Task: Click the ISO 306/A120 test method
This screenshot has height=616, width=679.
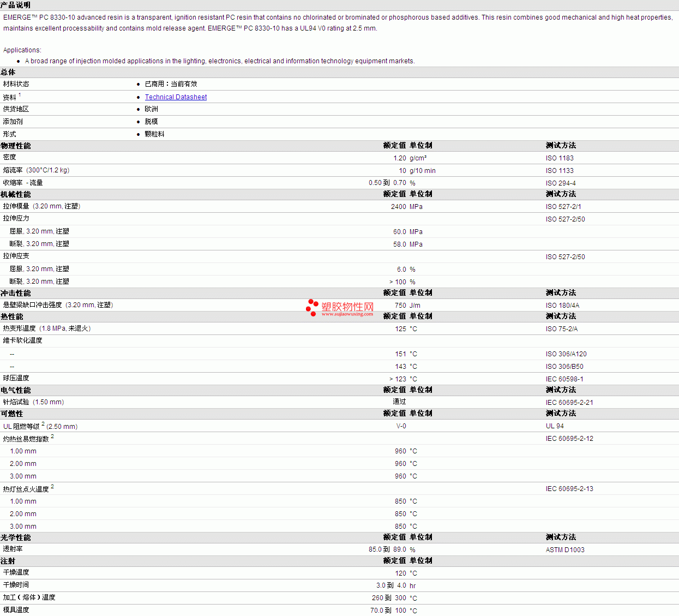Action: 566,354
